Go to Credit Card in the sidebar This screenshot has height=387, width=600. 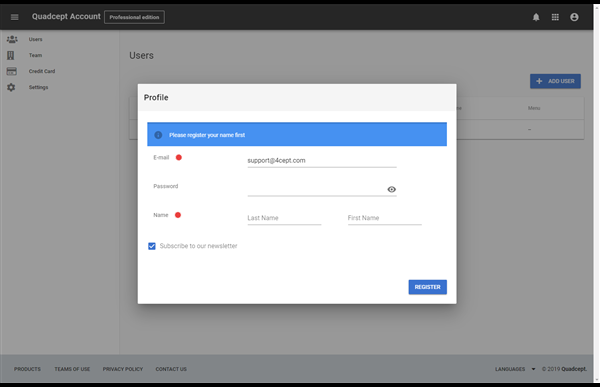tap(42, 71)
